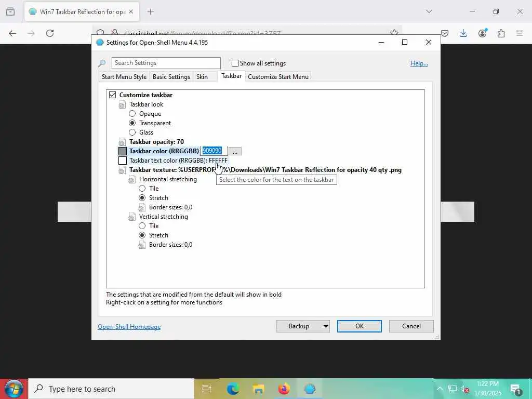Select Transparent taskbar look

[132, 123]
